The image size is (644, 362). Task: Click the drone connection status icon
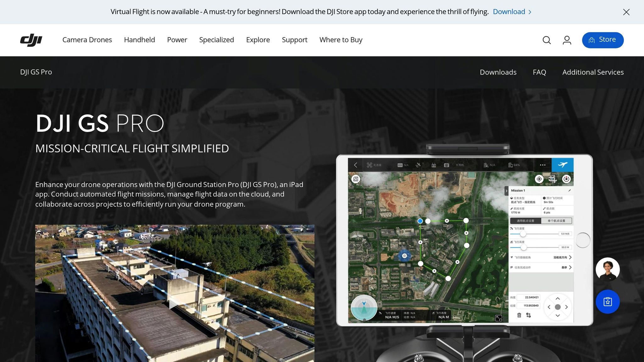tap(369, 165)
